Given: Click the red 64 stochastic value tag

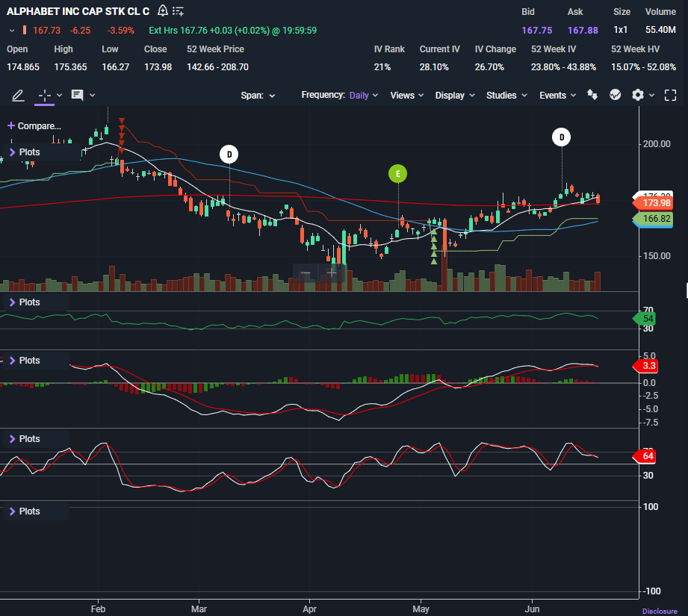Looking at the screenshot, I should click(645, 456).
